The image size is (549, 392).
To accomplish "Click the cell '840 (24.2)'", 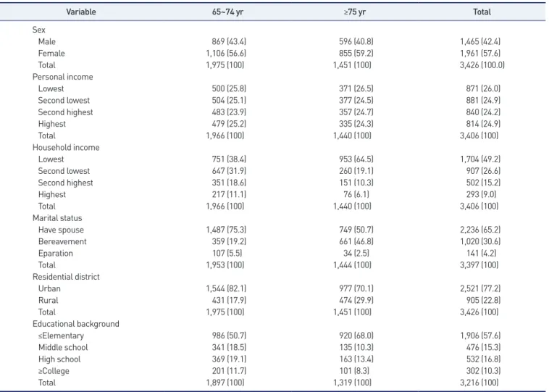I will pos(483,112).
